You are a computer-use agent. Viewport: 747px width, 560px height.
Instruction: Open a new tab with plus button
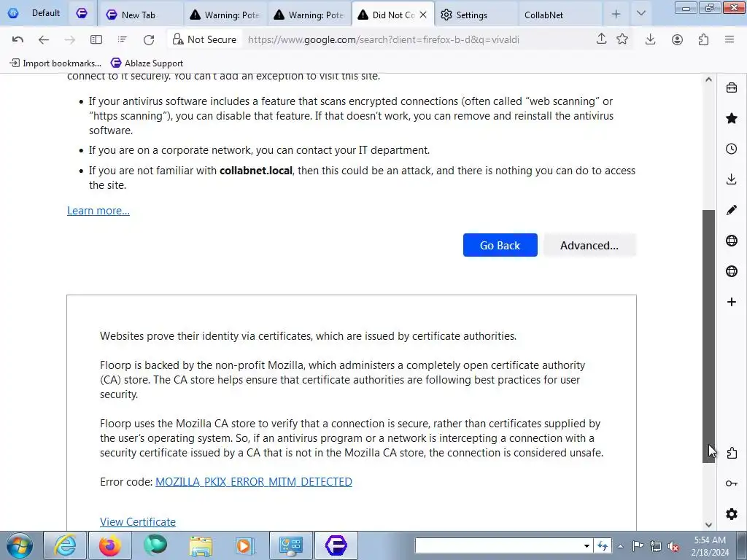[616, 15]
